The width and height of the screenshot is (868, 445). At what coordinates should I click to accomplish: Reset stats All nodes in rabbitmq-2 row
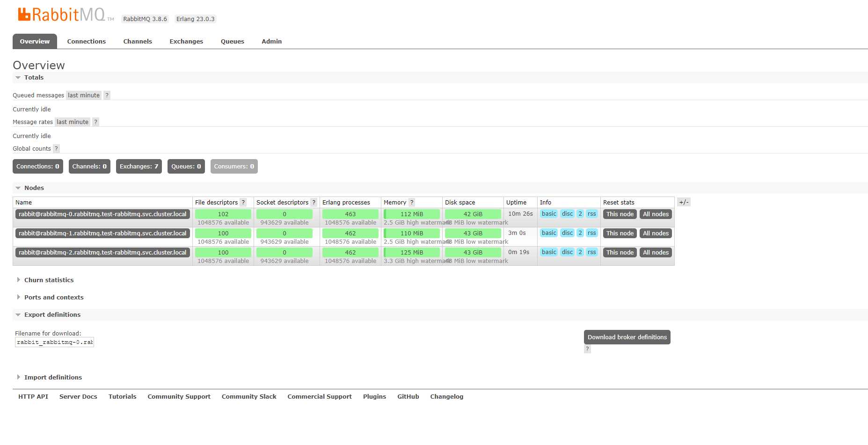click(656, 253)
